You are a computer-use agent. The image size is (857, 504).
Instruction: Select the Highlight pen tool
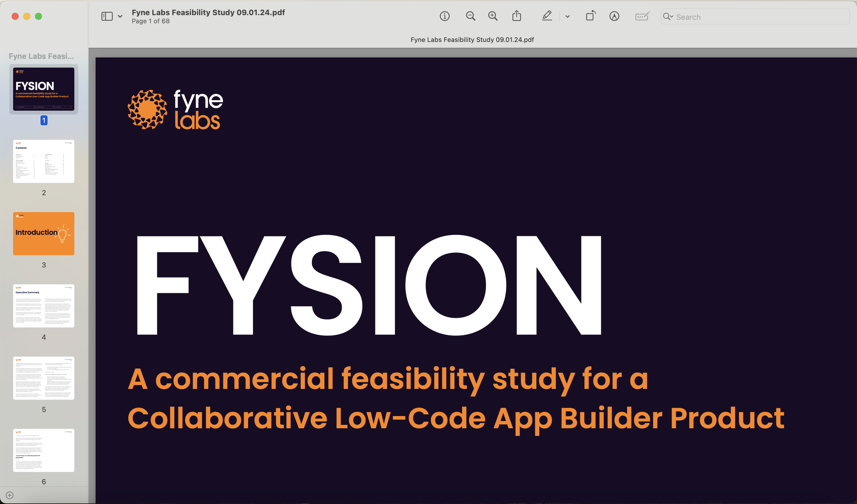[547, 16]
